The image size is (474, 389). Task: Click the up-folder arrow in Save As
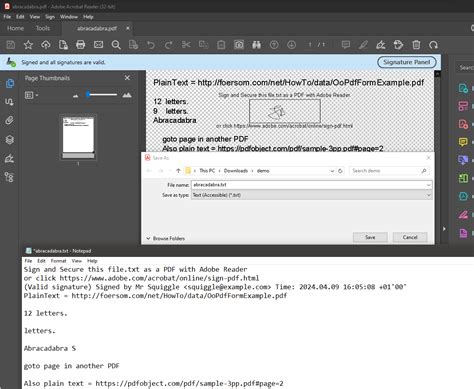coord(178,171)
